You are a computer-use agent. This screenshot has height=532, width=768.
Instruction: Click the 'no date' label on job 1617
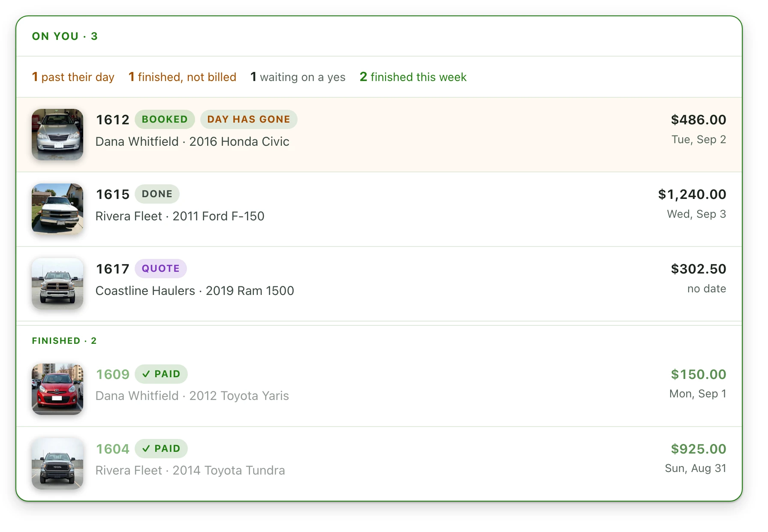pyautogui.click(x=707, y=289)
